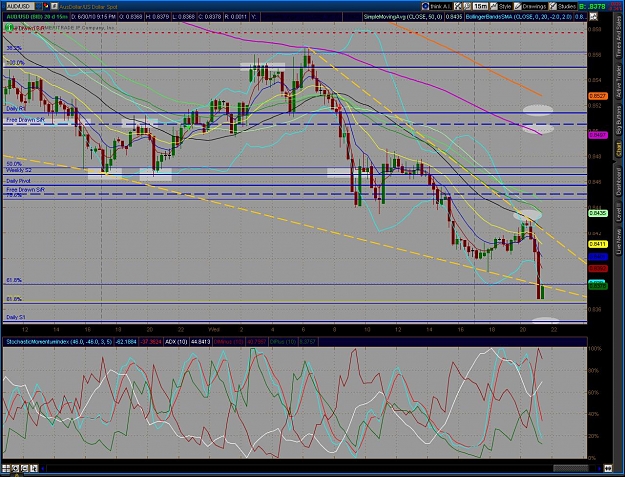Click the grid layout icon in bottom bar

pos(6,468)
